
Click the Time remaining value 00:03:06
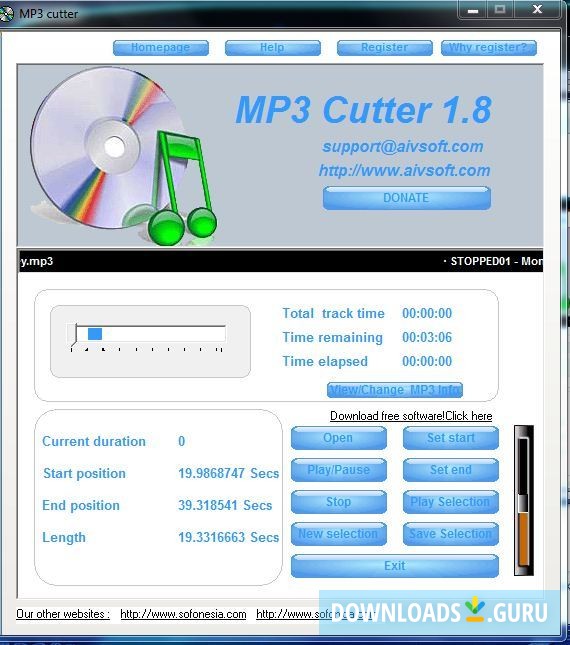tap(427, 337)
